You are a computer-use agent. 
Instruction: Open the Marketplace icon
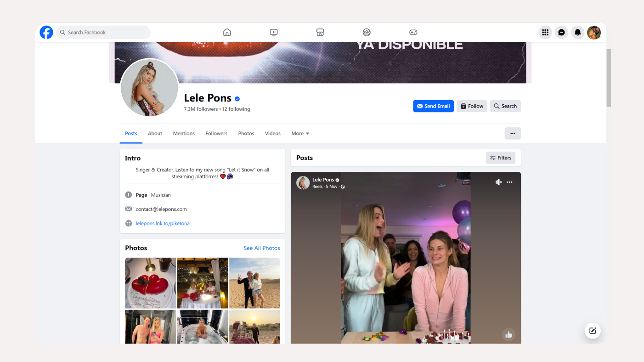(320, 32)
